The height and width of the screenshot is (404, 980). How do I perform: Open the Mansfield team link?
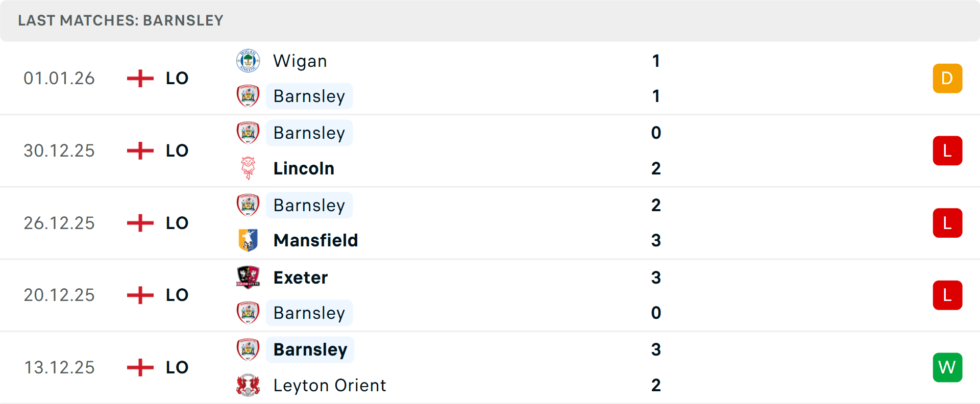tap(315, 240)
